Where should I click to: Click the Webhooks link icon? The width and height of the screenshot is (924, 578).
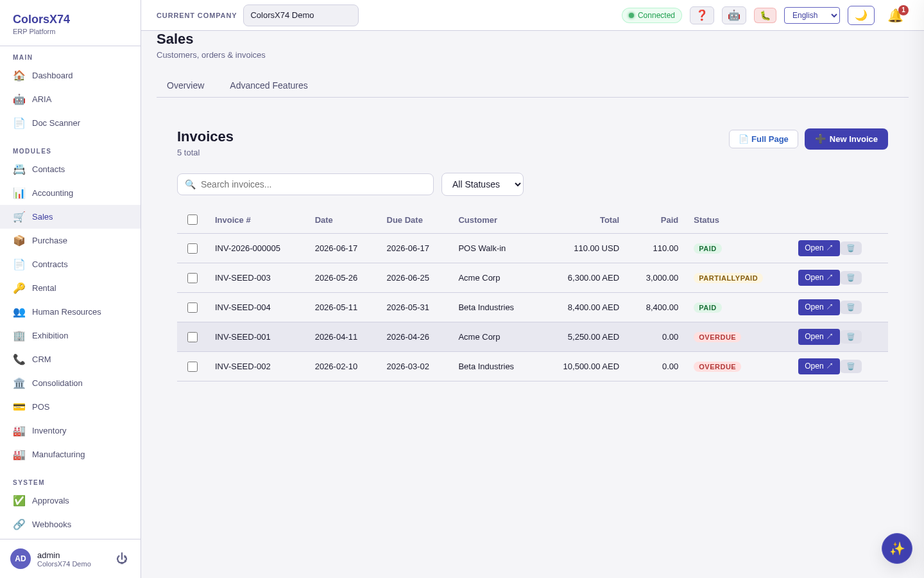[x=19, y=524]
